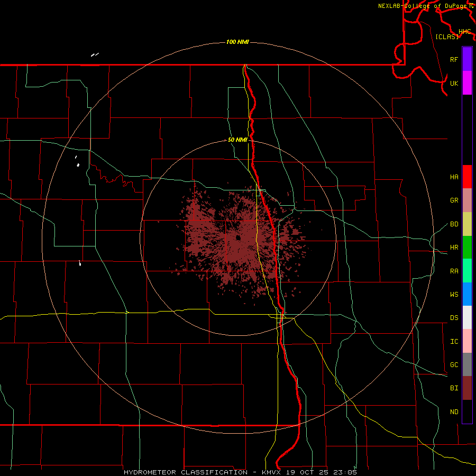476x476 pixels.
Task: Click the GC legend label
Action: pos(454,364)
